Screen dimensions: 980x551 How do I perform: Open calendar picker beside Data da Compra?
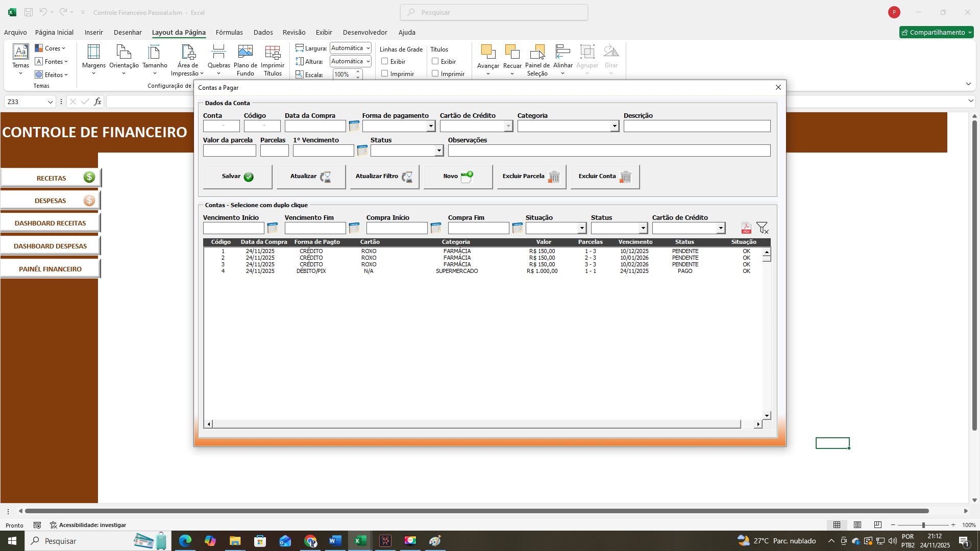click(354, 126)
